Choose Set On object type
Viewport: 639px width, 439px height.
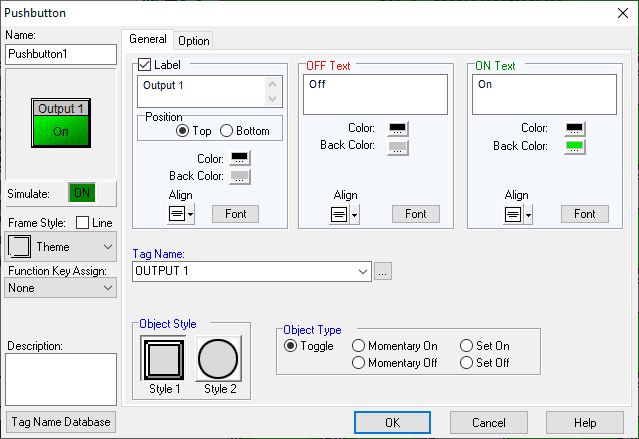click(466, 346)
